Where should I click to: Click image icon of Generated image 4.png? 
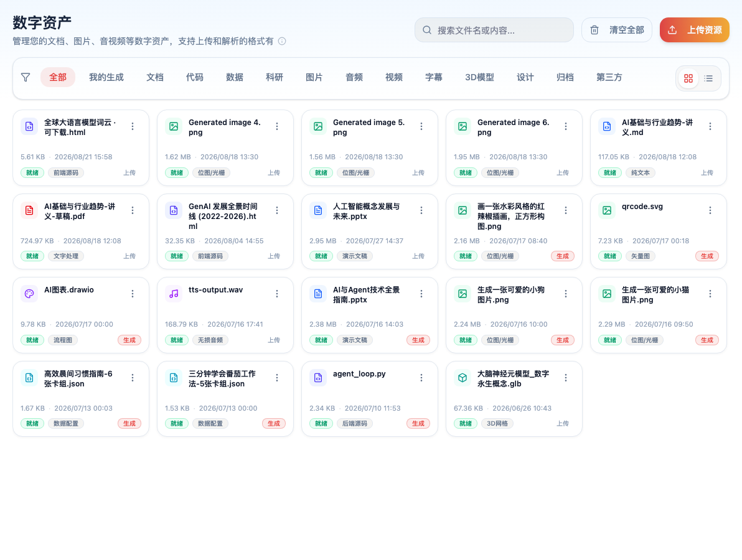pos(174,126)
